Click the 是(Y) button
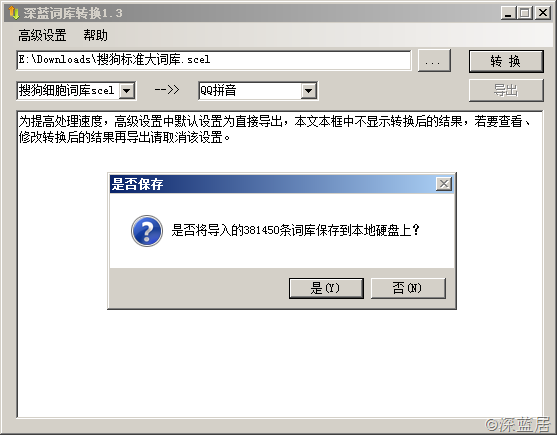The image size is (557, 435). coord(326,288)
